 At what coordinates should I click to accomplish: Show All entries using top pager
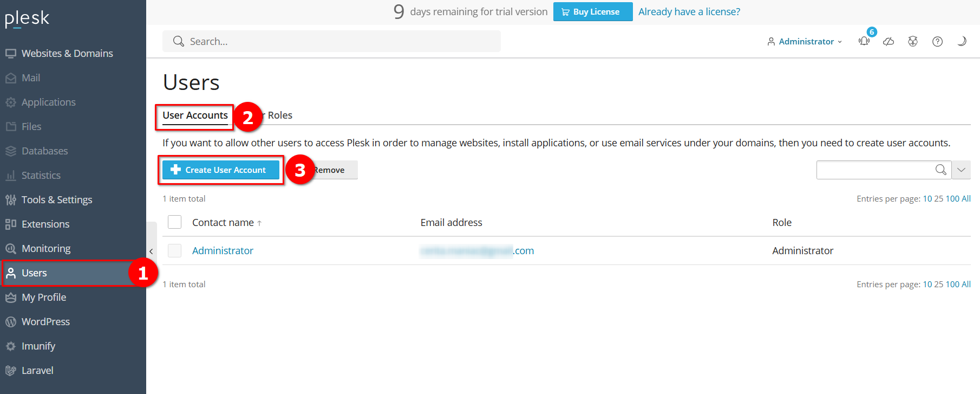pos(966,199)
